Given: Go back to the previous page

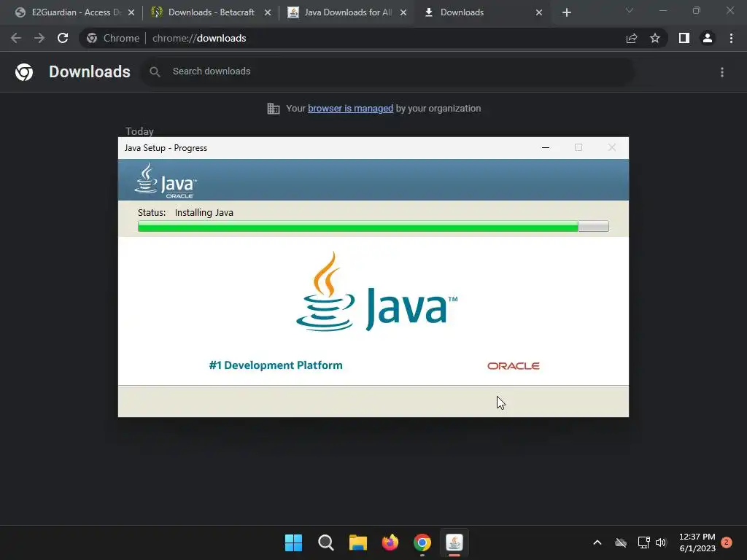Looking at the screenshot, I should point(16,38).
